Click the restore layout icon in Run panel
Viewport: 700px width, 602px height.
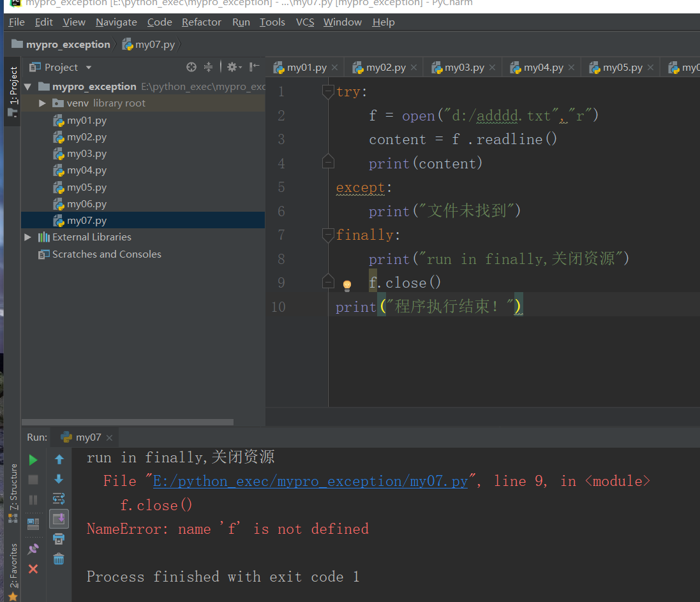point(33,524)
